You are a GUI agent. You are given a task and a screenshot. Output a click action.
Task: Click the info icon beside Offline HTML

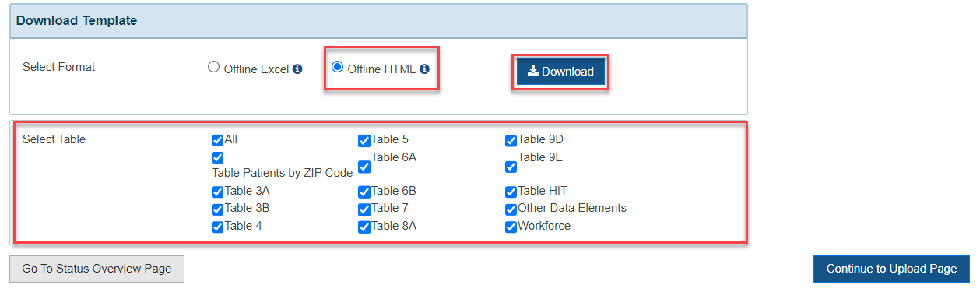(x=424, y=69)
